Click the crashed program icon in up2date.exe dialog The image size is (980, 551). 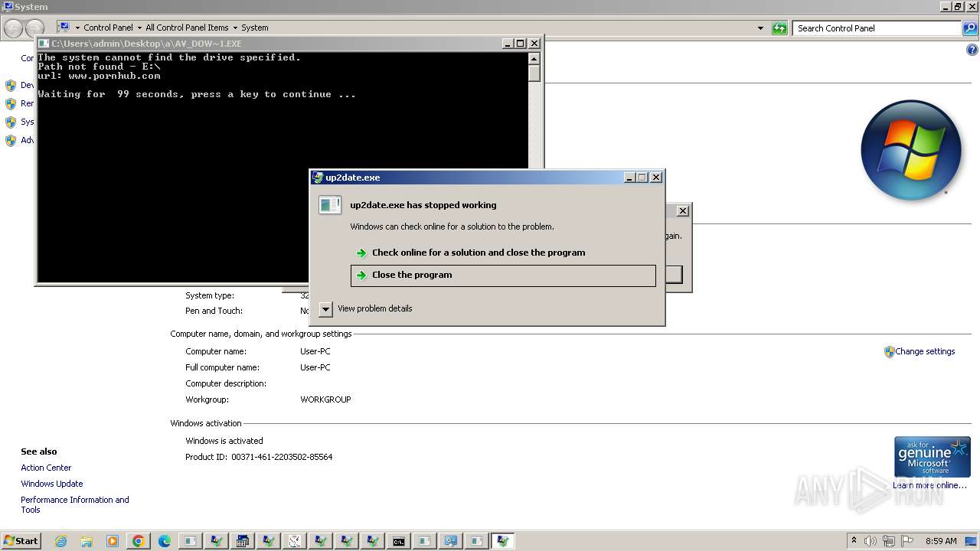pos(330,205)
